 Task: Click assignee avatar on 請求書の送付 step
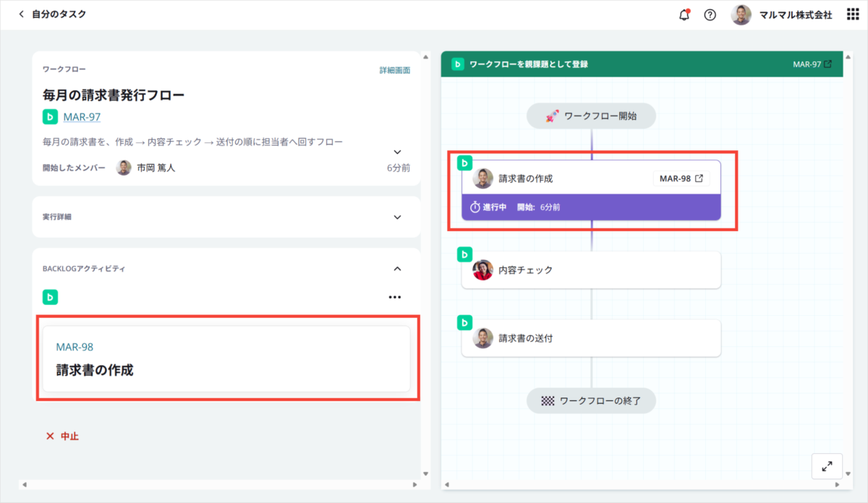coord(482,338)
